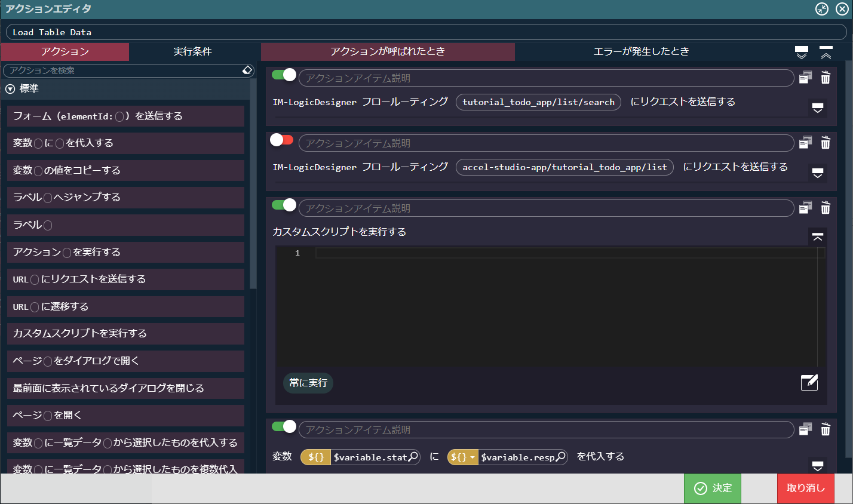The height and width of the screenshot is (504, 853).
Task: Click the $variable.stat variable field
Action: tap(370, 457)
